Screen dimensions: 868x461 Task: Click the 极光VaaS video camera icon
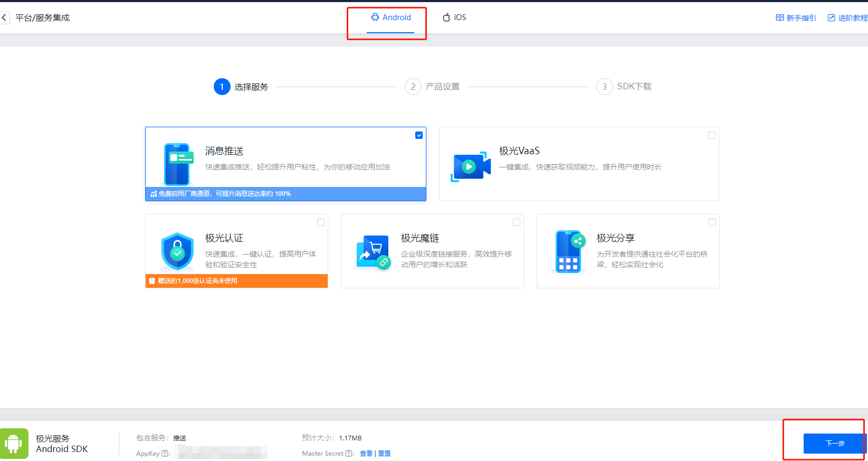click(x=471, y=167)
